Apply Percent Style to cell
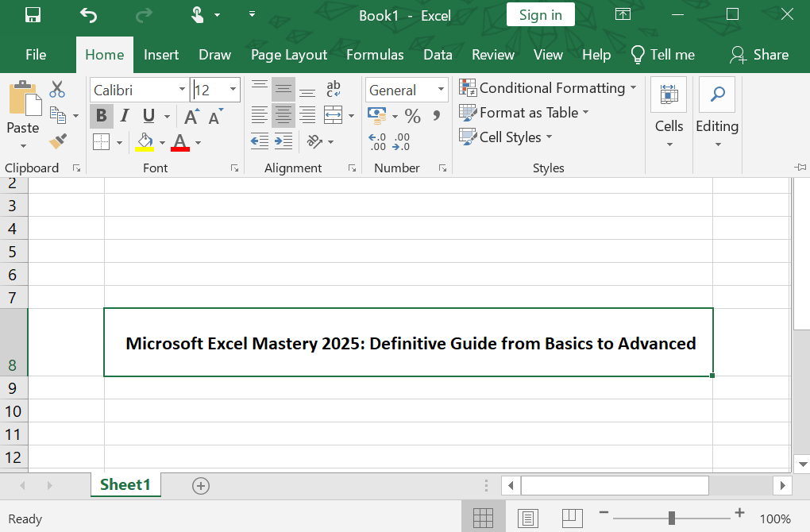Viewport: 810px width, 532px height. (x=412, y=116)
